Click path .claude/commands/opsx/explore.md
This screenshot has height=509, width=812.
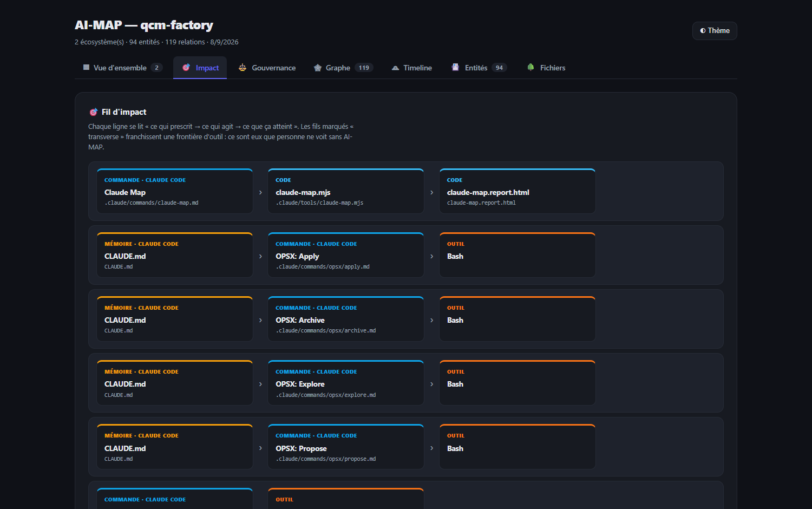click(326, 395)
